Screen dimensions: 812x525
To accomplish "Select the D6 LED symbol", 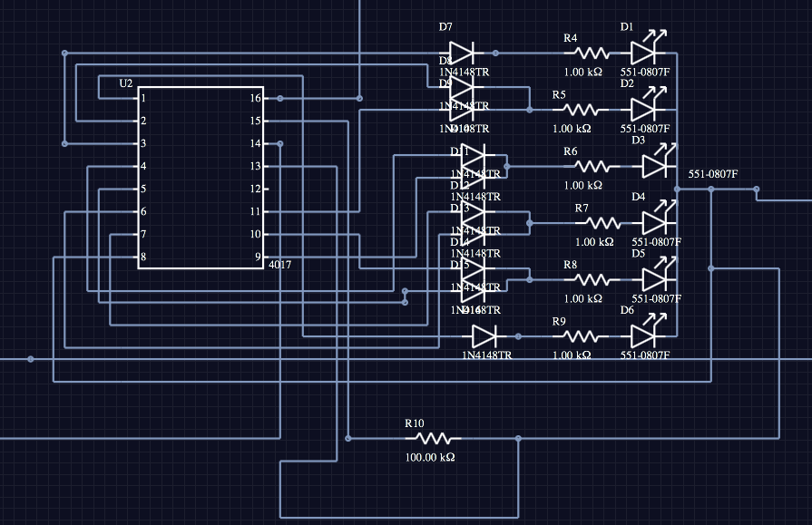I will (649, 333).
